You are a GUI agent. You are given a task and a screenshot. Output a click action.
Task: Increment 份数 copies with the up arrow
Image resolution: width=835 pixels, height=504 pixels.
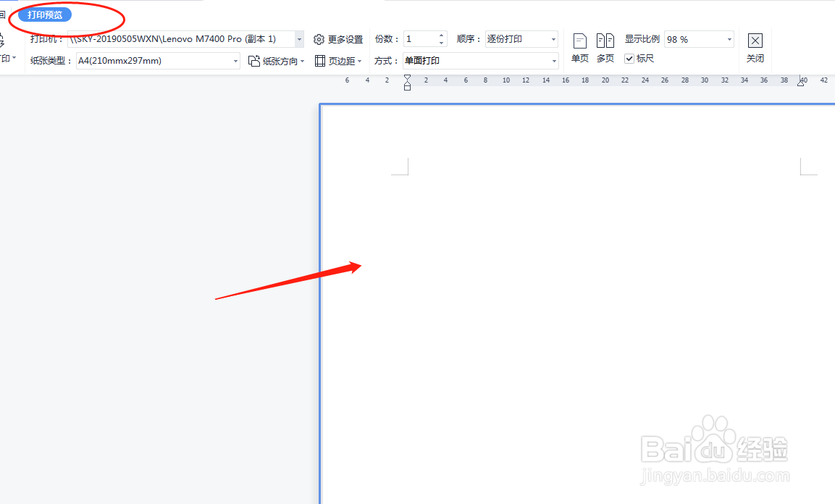tap(440, 35)
